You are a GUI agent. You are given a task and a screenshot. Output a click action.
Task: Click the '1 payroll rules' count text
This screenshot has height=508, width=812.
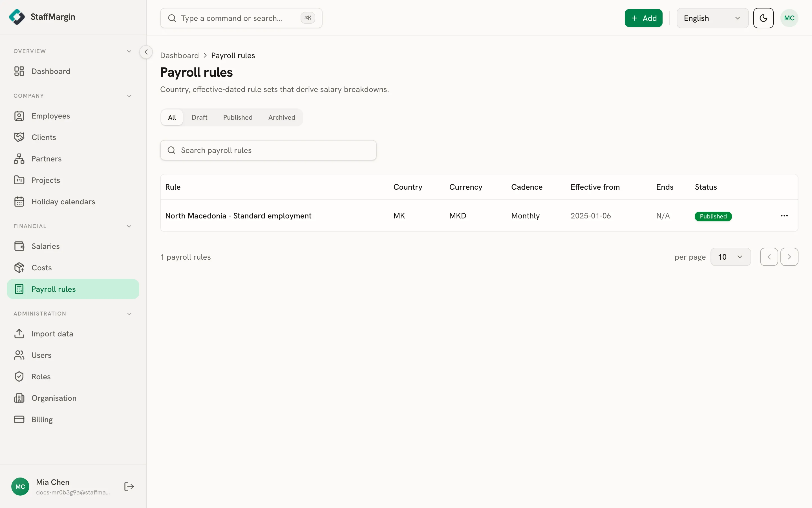coord(186,257)
